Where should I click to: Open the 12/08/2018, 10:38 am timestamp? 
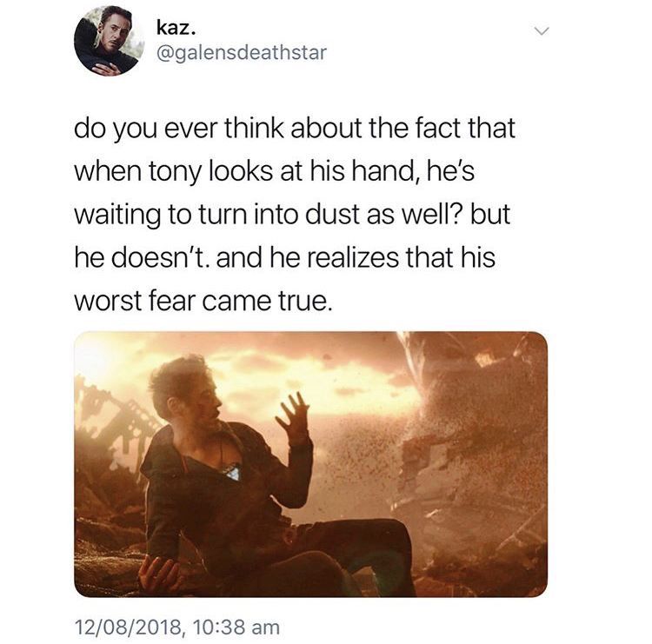pos(177,627)
